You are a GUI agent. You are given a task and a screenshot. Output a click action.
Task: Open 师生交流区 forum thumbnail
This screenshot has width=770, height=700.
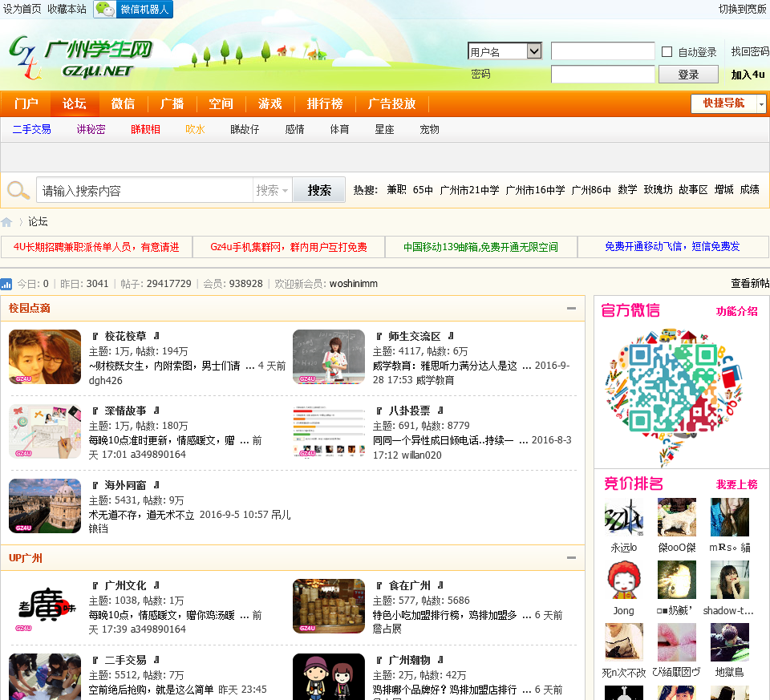pos(329,356)
